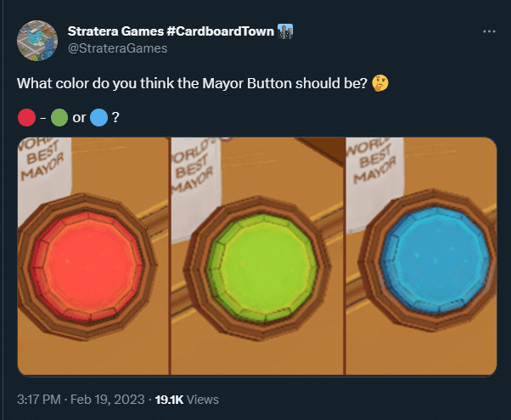Viewport: 511px width, 420px height.
Task: Open the Stratera Games #CardboardTown display name
Action: click(171, 31)
